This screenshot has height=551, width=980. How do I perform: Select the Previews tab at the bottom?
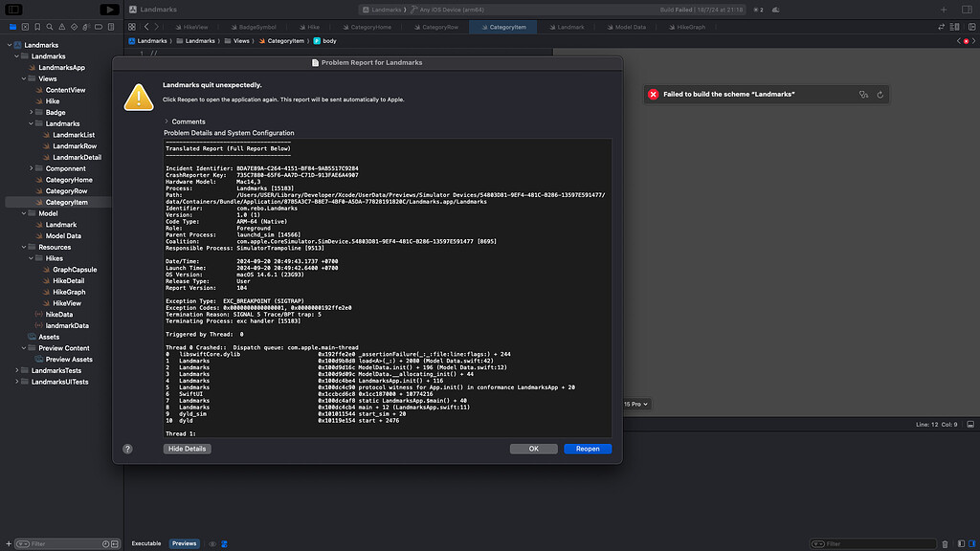pyautogui.click(x=184, y=543)
